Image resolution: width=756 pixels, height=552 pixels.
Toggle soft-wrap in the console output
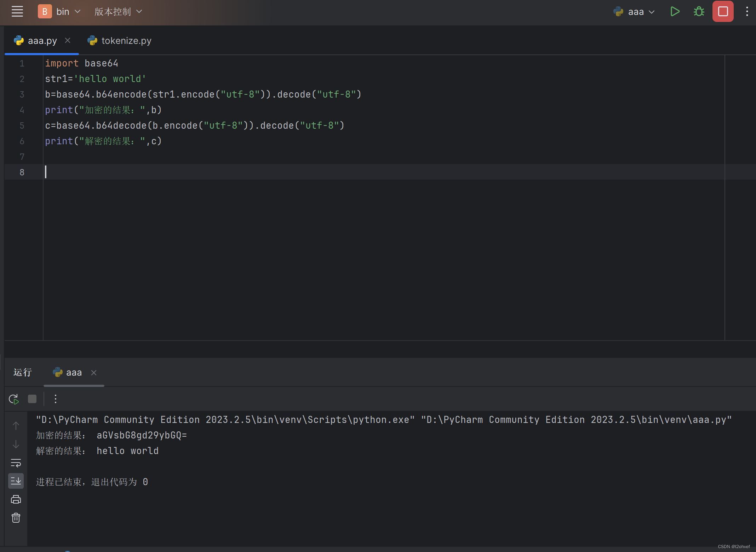[x=16, y=463]
